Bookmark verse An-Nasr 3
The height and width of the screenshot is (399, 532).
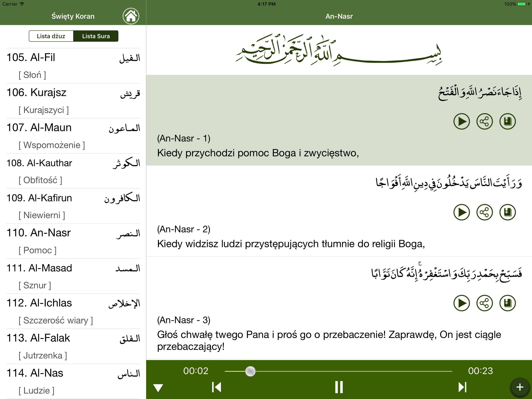[507, 303]
